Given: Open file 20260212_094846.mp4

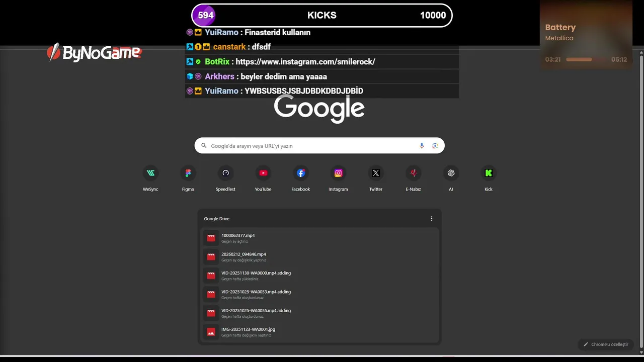Looking at the screenshot, I should point(319,256).
